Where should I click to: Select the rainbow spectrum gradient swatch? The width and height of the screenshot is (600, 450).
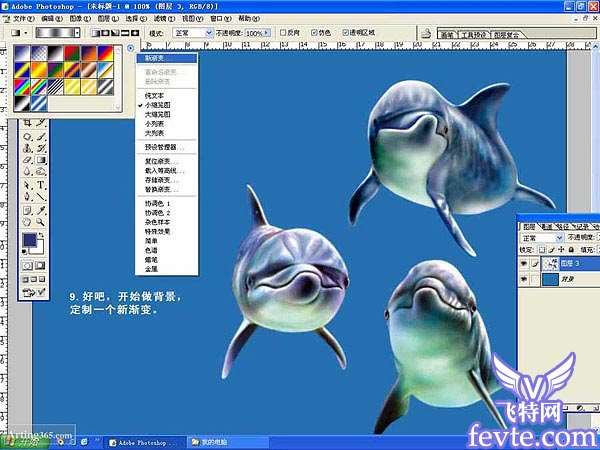pyautogui.click(x=22, y=87)
